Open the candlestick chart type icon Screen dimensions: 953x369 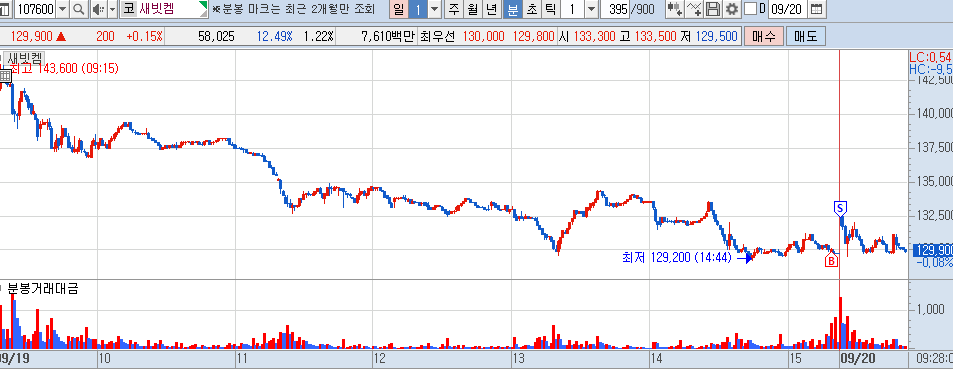pos(675,9)
